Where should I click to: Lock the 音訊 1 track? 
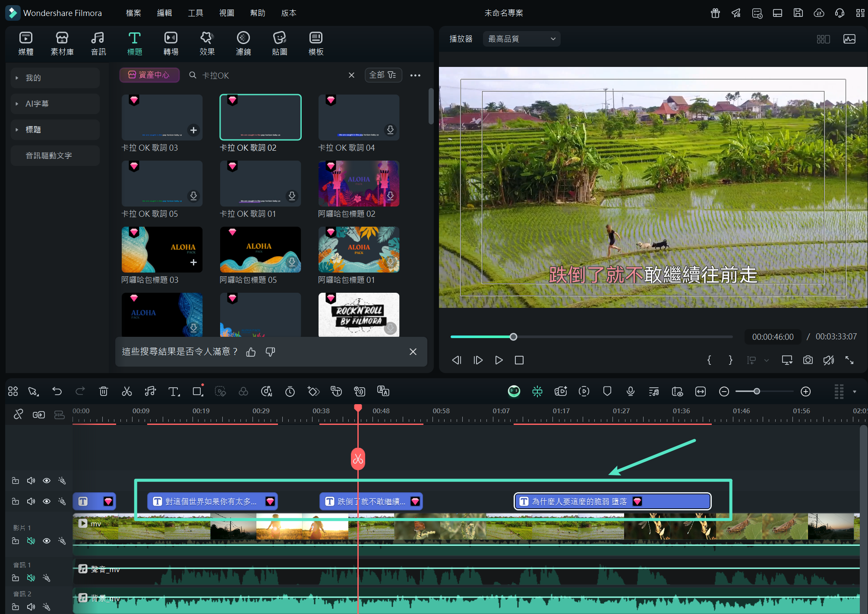coord(16,578)
